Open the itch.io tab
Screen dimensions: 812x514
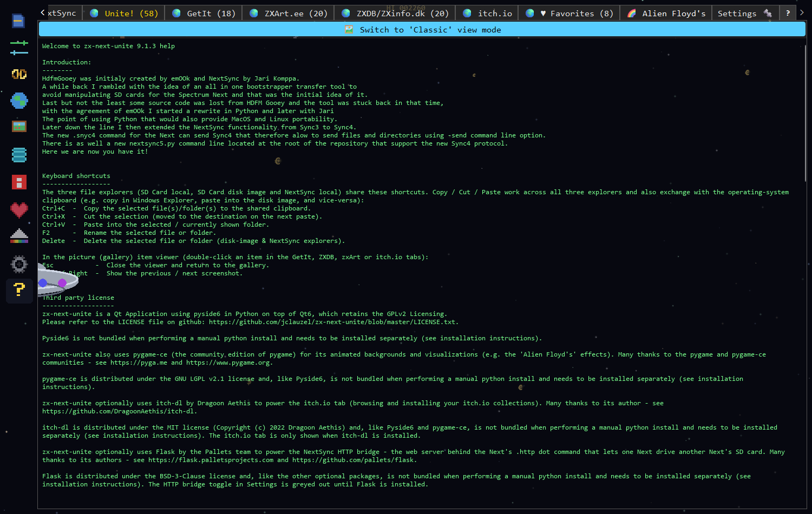[x=487, y=13]
